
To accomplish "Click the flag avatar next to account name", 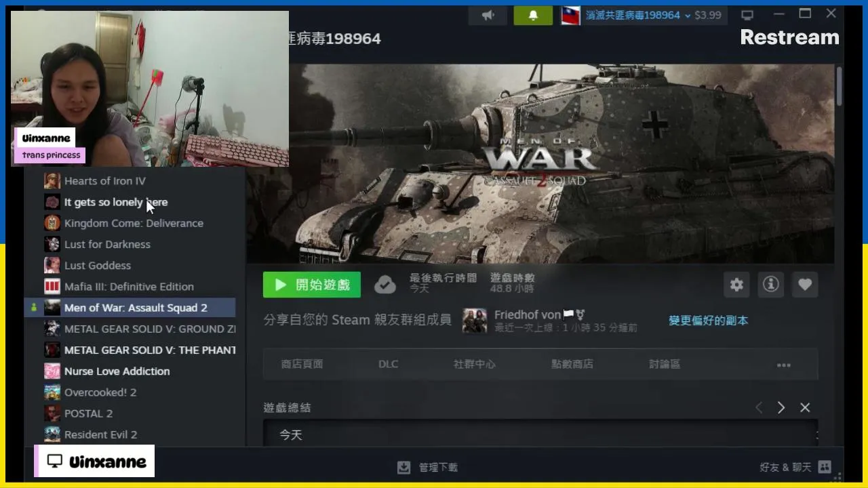I will 570,15.
